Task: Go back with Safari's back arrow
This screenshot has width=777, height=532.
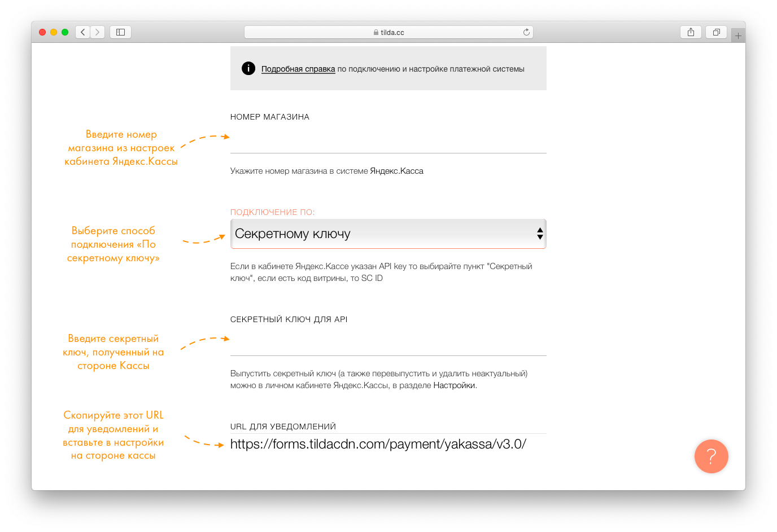Action: pos(83,32)
